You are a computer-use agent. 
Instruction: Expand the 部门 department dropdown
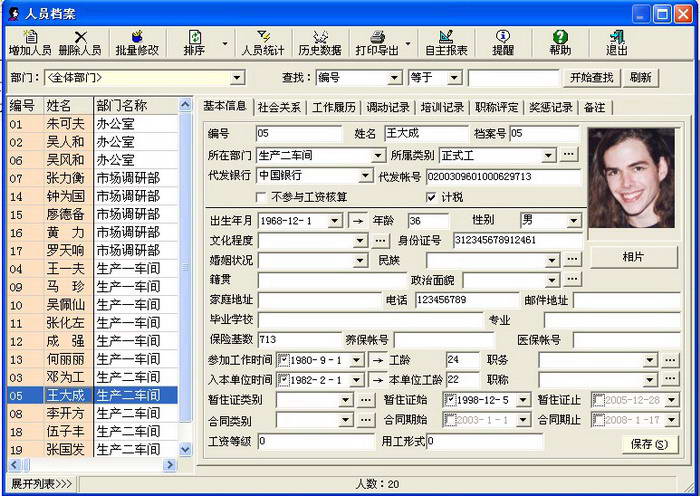(238, 78)
